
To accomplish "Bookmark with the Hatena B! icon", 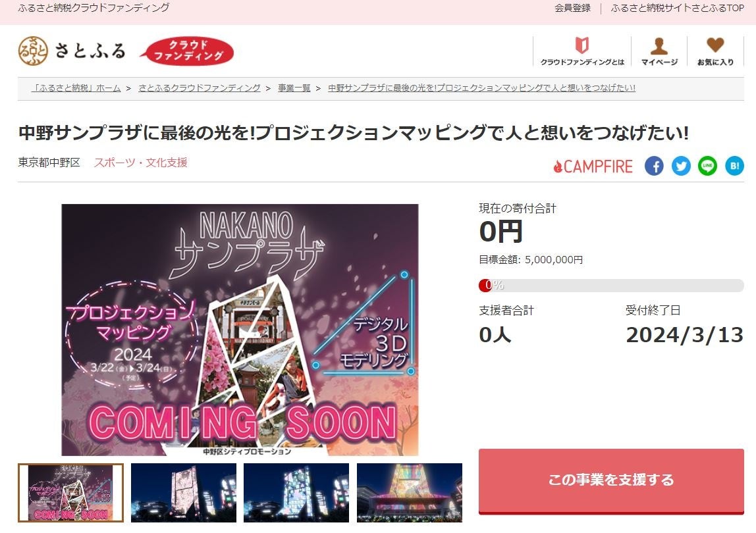I will click(734, 166).
